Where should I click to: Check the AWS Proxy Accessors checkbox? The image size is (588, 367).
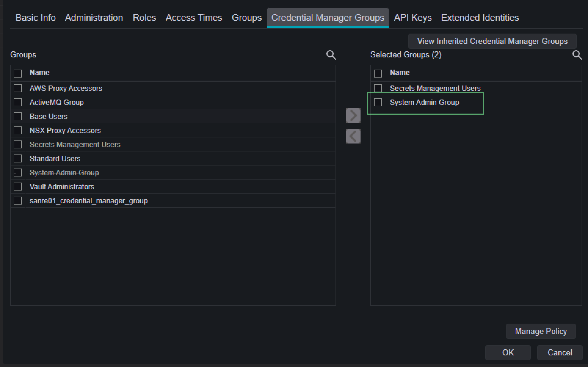coord(18,88)
